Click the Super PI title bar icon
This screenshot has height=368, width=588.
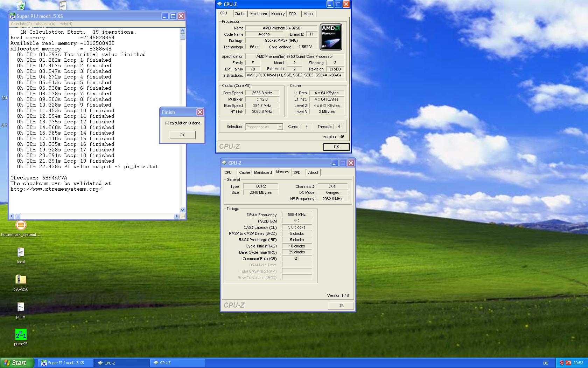click(13, 16)
